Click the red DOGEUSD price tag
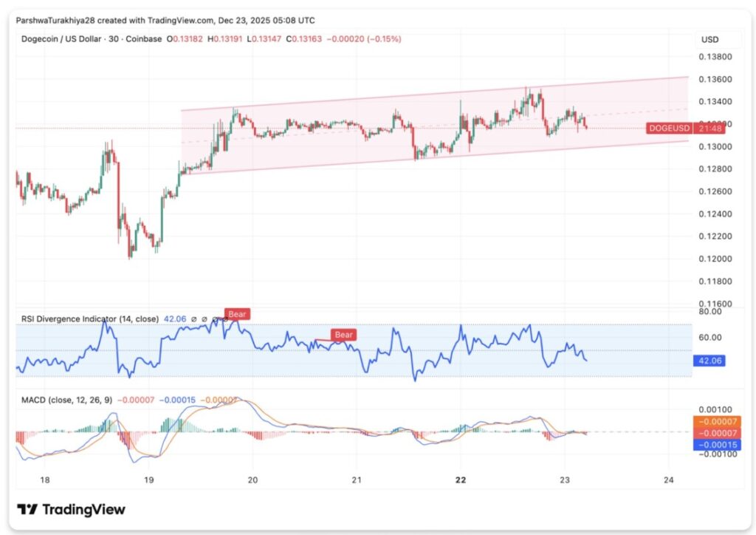Screen dimensions: 756x535 click(669, 129)
